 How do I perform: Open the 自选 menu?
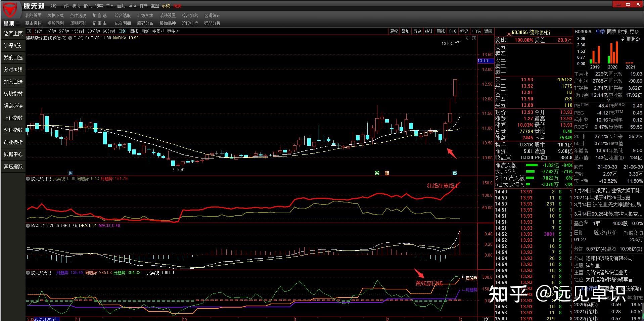coord(65,6)
